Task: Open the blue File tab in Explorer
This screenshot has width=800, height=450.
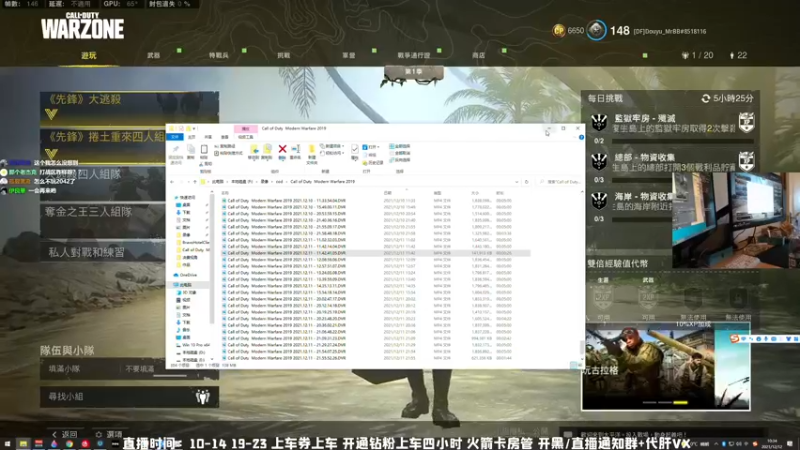Action: coord(175,137)
